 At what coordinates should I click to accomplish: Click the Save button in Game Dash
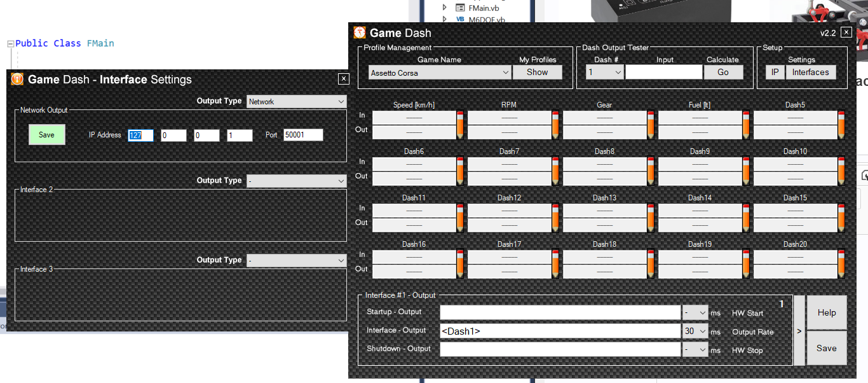[827, 348]
